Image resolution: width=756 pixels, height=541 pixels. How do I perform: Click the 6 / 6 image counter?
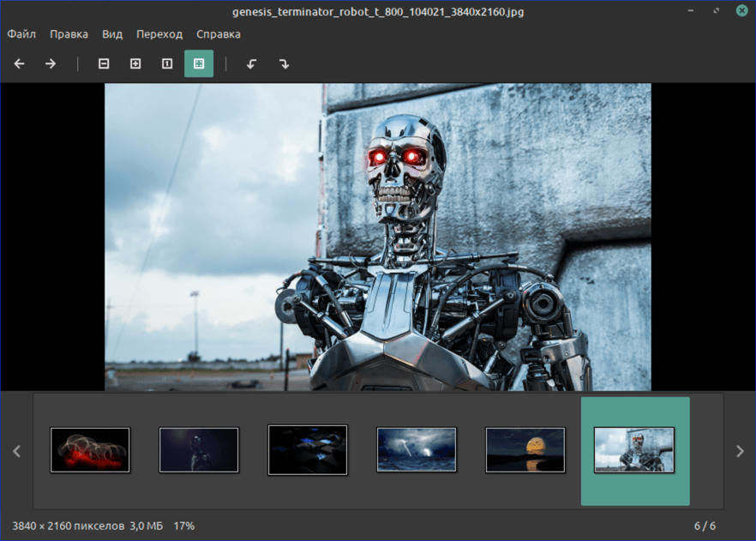point(705,526)
